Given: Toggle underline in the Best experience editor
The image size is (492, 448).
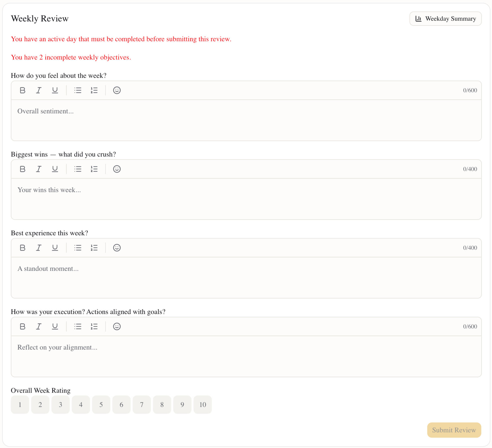Looking at the screenshot, I should pos(55,248).
